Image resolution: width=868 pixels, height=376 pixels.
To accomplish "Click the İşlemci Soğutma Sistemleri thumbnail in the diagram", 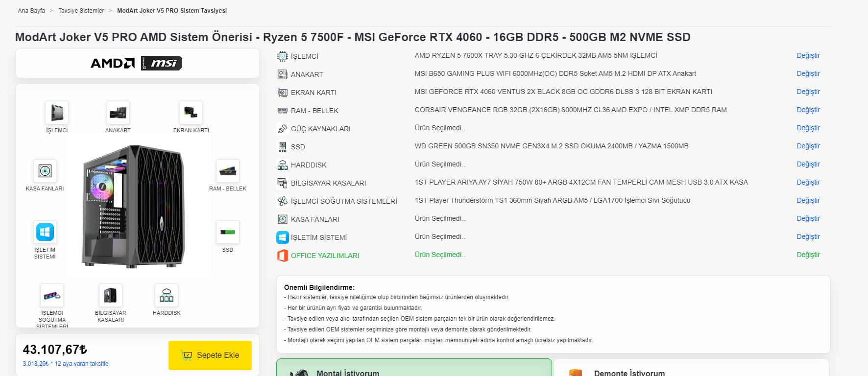I will [x=52, y=295].
